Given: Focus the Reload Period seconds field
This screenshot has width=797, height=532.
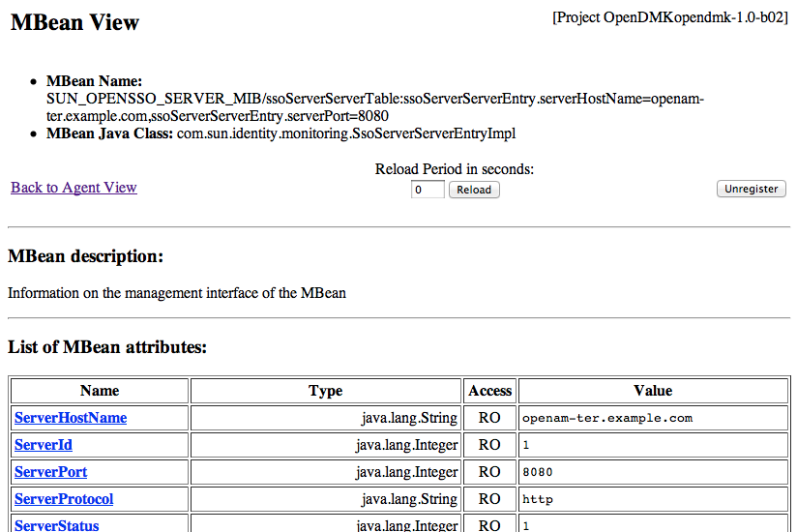Looking at the screenshot, I should tap(428, 190).
